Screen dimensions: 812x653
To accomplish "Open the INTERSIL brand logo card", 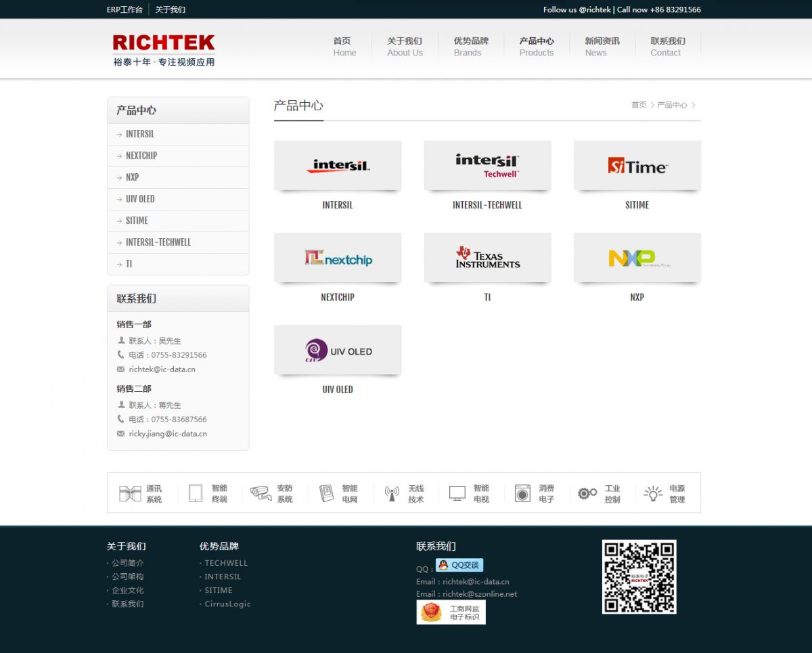I will tap(338, 165).
